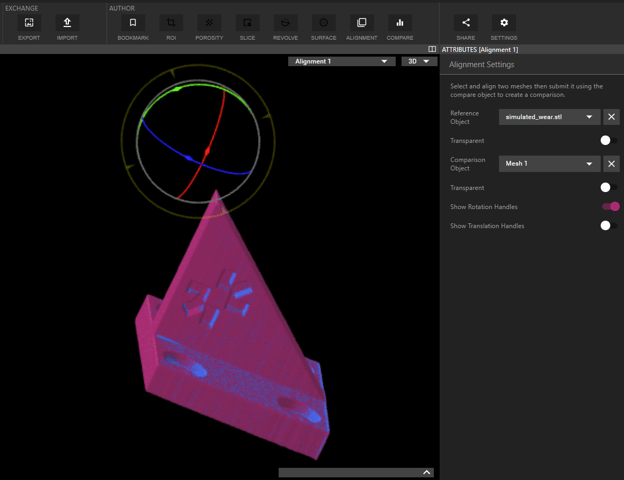Click the Share icon
Screen dimensions: 624x480
pyautogui.click(x=466, y=23)
